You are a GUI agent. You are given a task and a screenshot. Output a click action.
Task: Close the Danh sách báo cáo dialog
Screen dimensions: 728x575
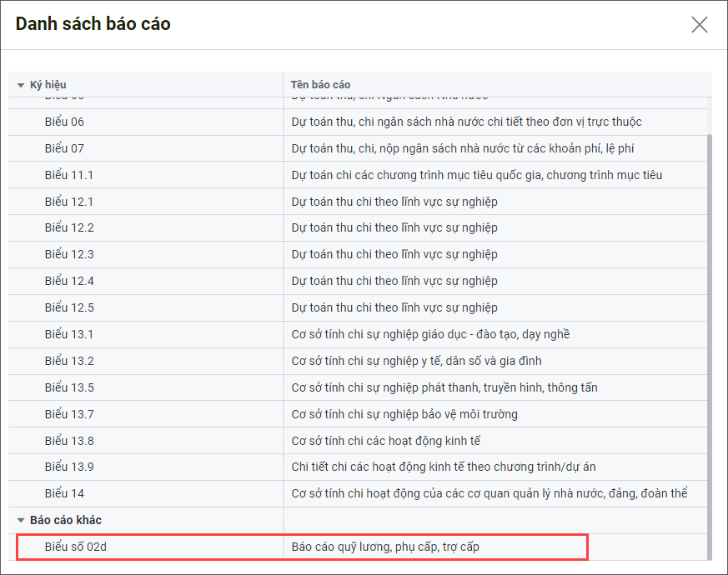[x=699, y=24]
